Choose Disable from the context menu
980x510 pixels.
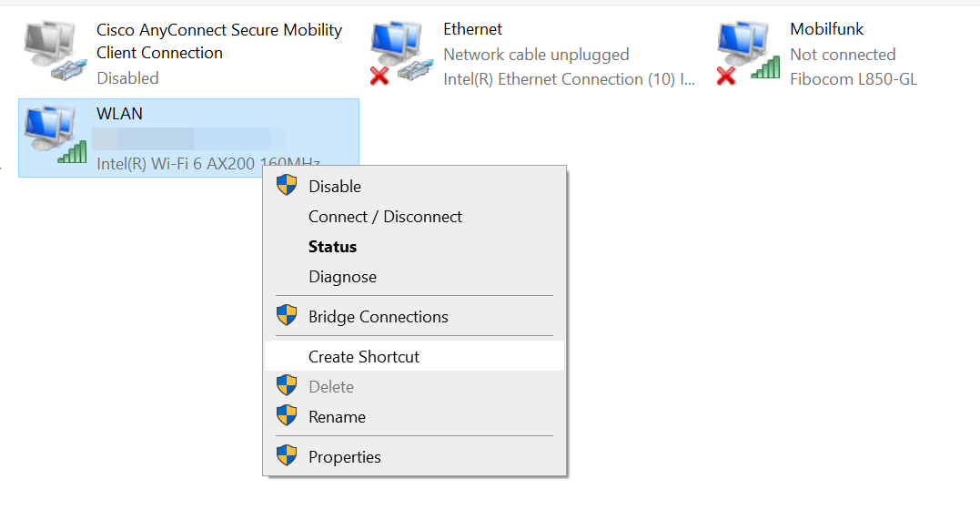335,187
